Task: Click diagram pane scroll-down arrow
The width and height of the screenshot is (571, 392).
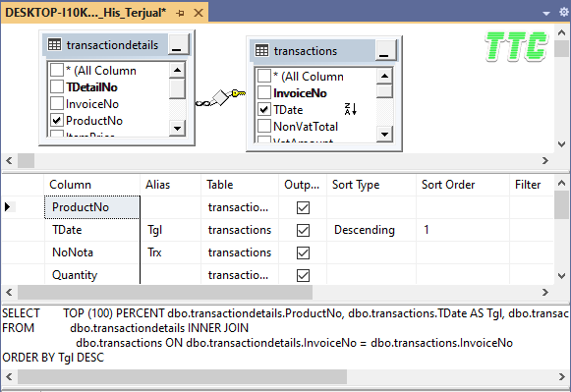Action: point(561,144)
